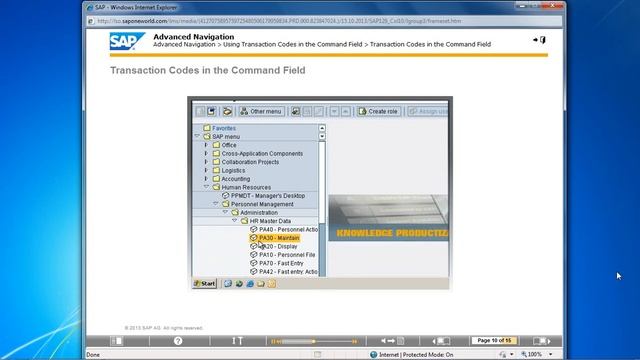Click the open folder icon in SAP toolbar
640x360 pixels.
tap(227, 111)
